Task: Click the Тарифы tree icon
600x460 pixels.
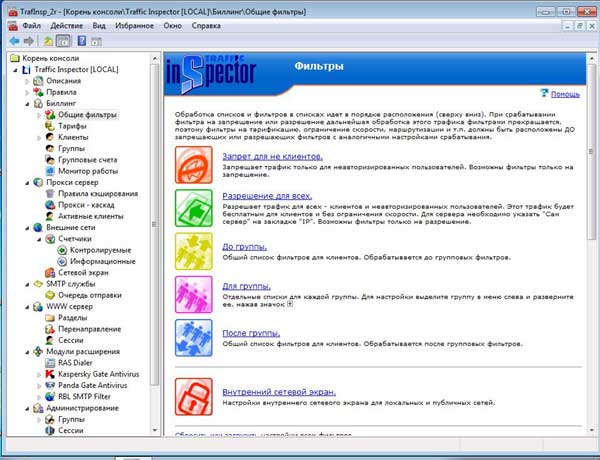Action: 50,126
